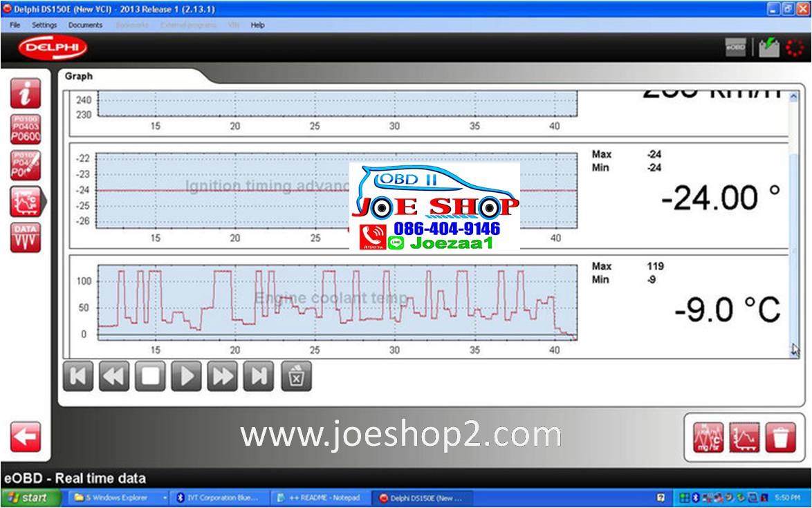This screenshot has height=508, width=812.
Task: Open the read fault codes icon
Action: click(x=26, y=129)
